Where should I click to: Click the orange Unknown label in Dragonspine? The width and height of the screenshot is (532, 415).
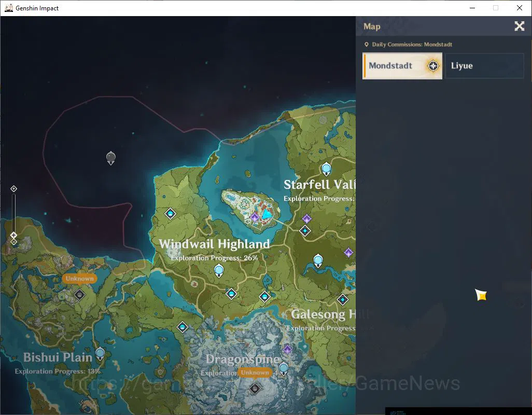(255, 372)
